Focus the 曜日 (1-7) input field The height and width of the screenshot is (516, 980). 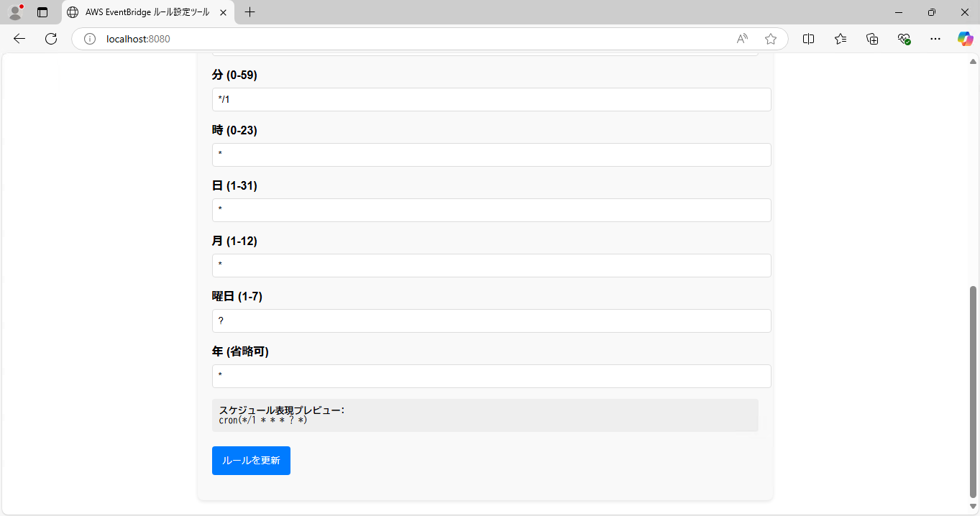click(492, 321)
